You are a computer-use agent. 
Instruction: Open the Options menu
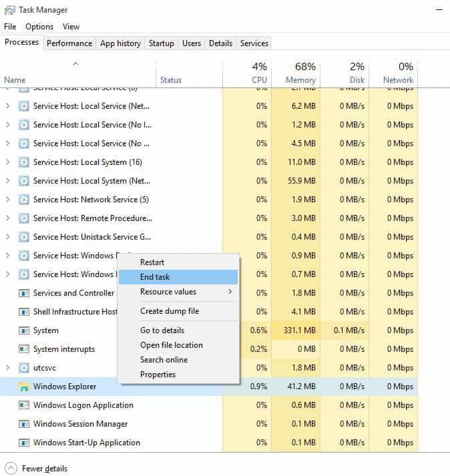(x=39, y=27)
